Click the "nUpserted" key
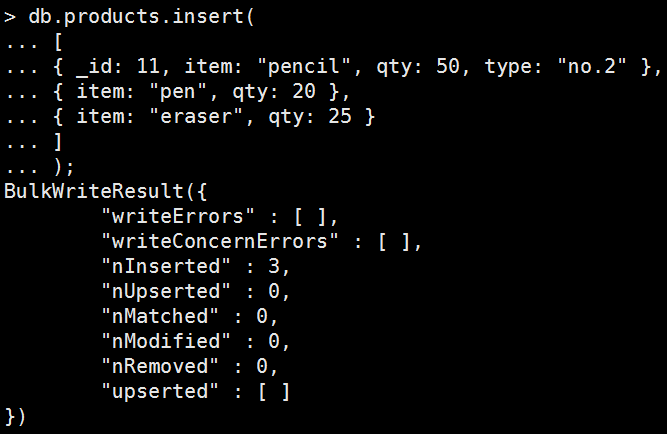The image size is (667, 434). point(166,292)
